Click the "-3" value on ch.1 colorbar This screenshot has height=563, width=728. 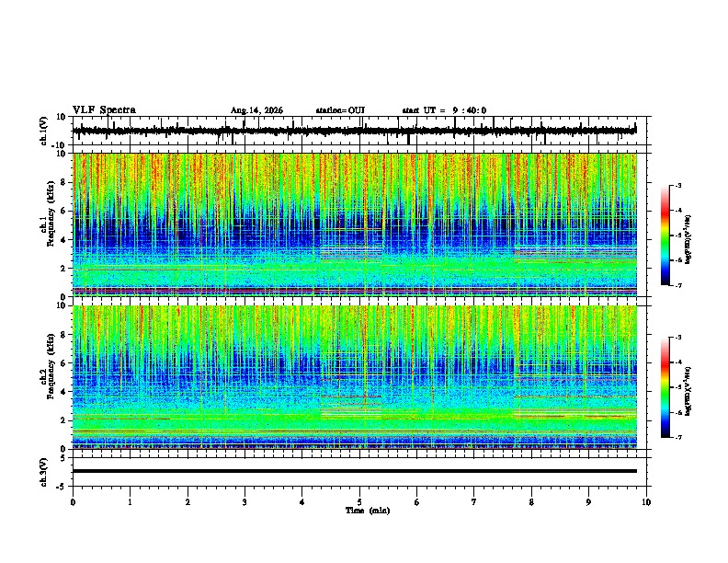point(678,185)
